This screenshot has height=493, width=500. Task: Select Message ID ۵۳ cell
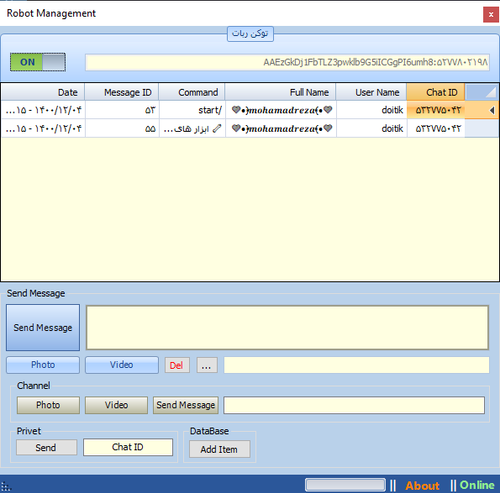[122, 110]
